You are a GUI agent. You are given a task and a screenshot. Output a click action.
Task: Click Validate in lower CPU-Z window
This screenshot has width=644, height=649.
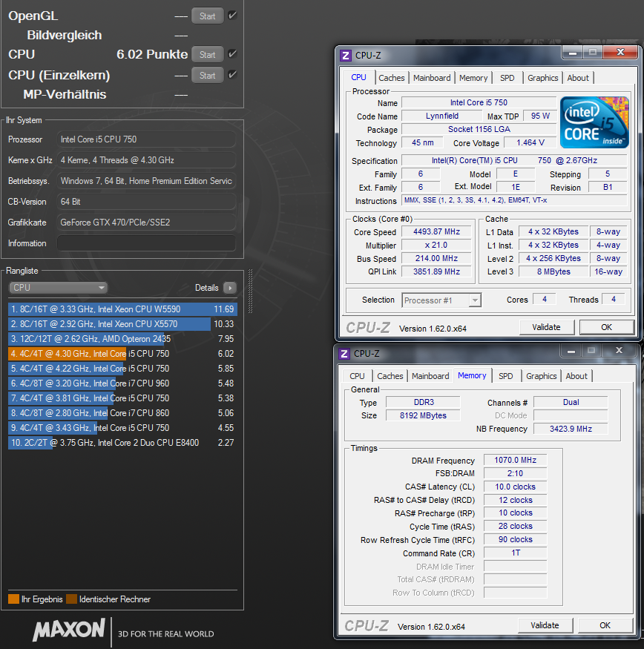click(x=545, y=625)
